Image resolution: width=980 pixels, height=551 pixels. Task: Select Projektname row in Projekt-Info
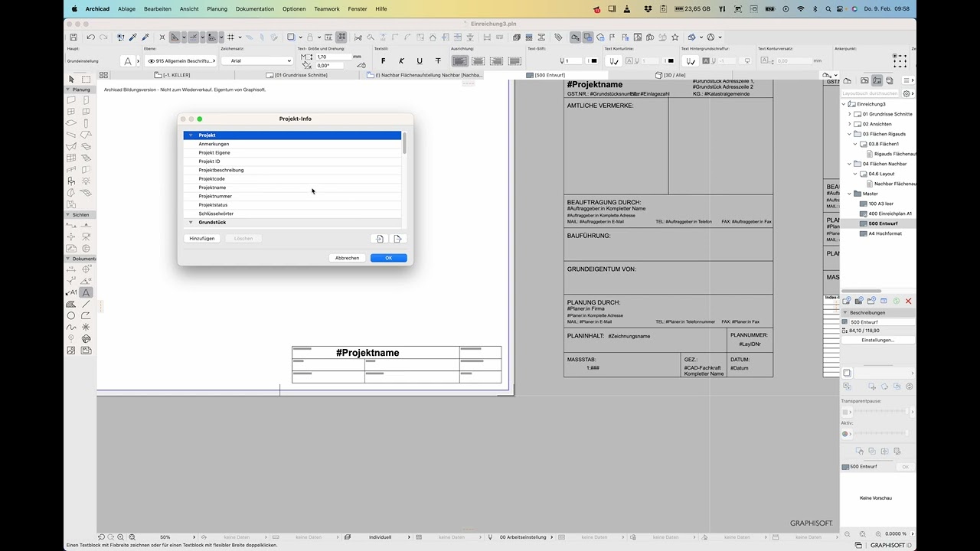click(x=292, y=187)
